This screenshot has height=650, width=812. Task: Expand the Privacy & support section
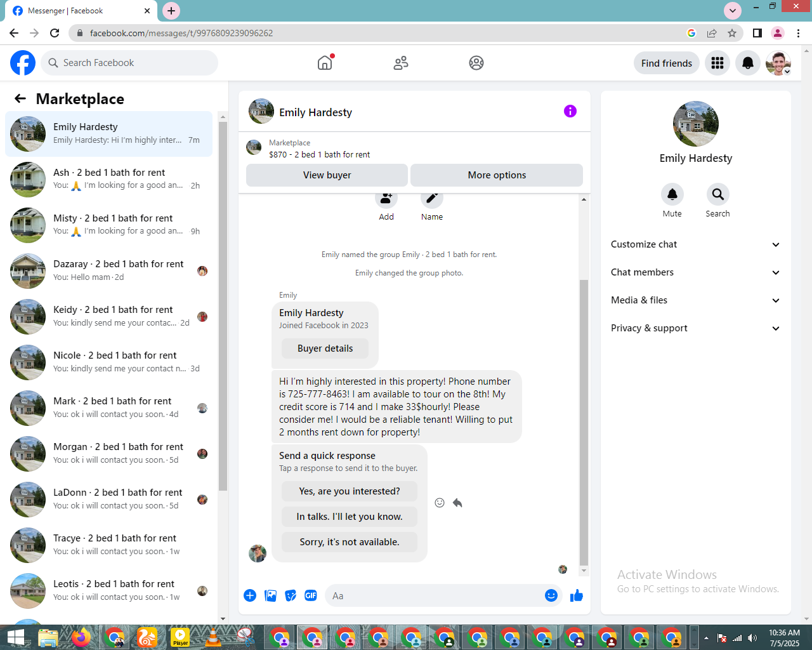(x=696, y=328)
